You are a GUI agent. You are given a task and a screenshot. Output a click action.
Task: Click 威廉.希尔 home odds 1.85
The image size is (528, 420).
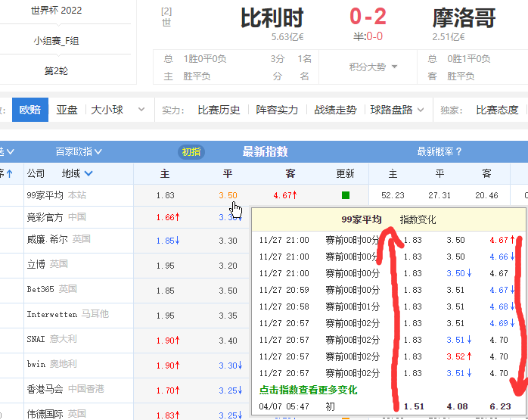click(x=168, y=241)
